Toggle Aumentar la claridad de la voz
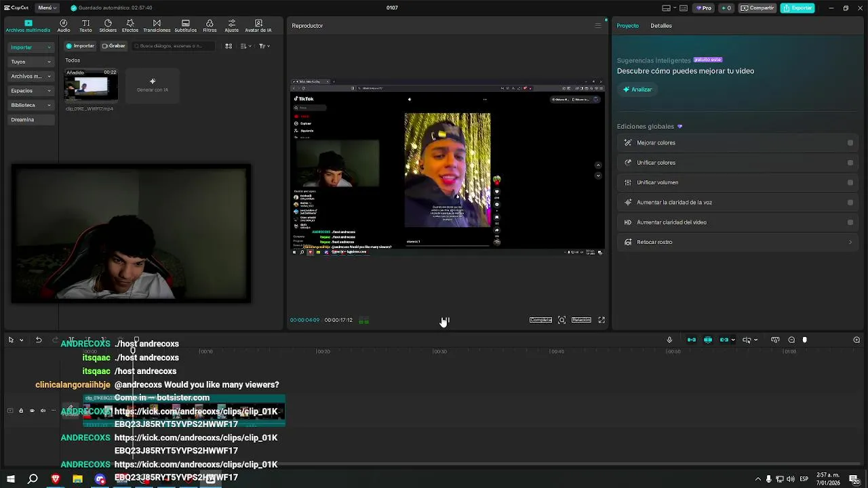Image resolution: width=868 pixels, height=488 pixels. [850, 202]
